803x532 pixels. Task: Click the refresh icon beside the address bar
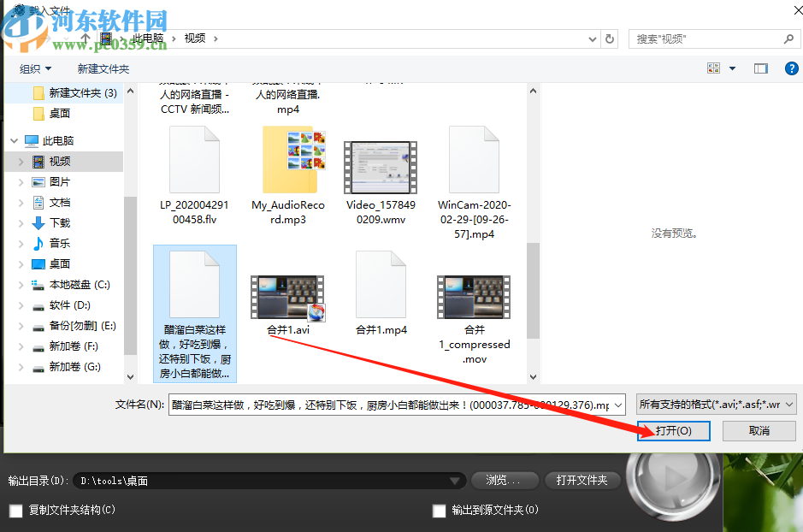click(x=610, y=38)
